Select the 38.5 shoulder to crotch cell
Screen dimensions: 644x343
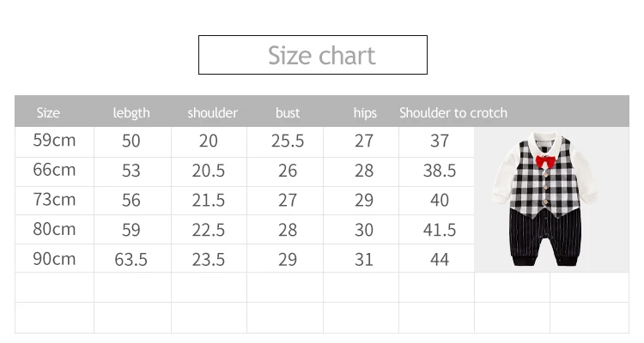(439, 171)
